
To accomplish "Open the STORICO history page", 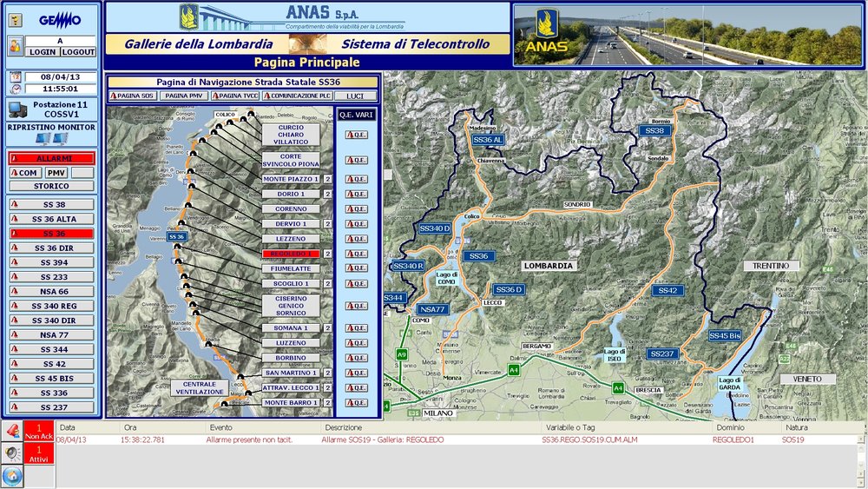I will point(51,186).
